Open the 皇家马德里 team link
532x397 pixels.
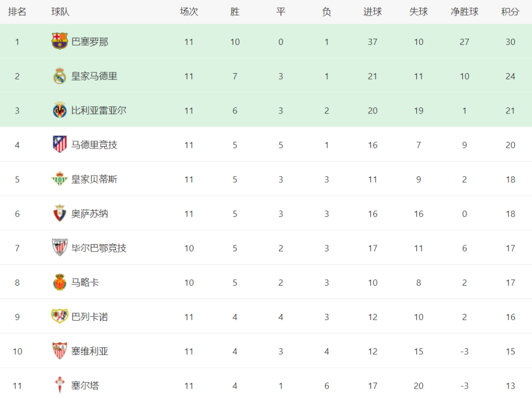94,76
